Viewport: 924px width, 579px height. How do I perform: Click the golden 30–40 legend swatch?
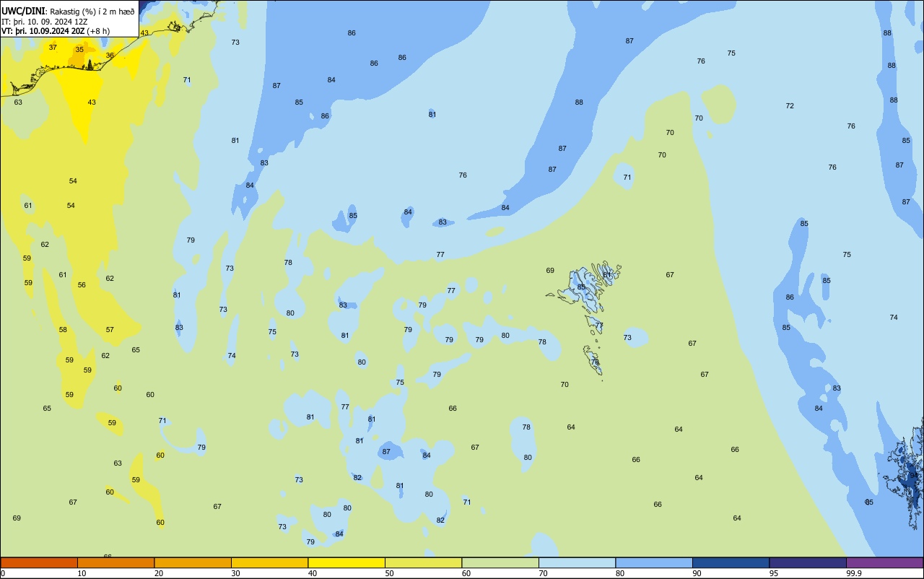click(269, 562)
